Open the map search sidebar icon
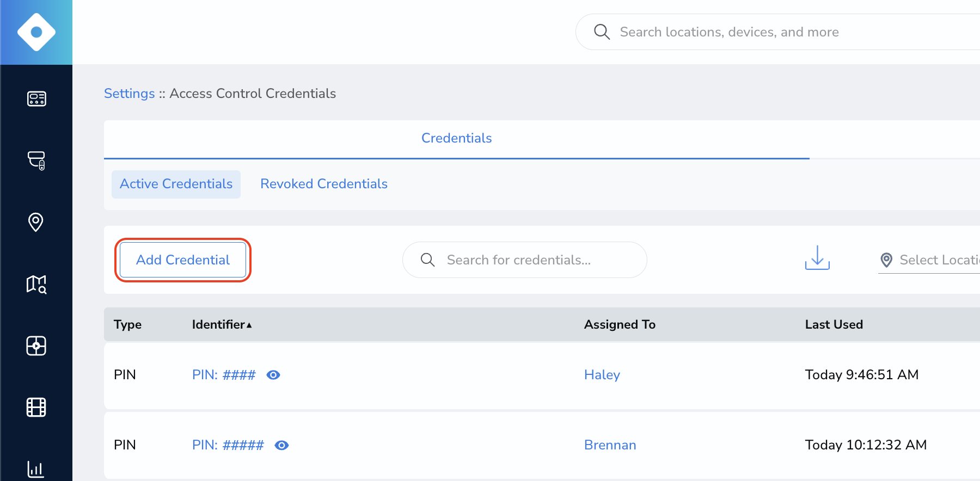 (36, 284)
